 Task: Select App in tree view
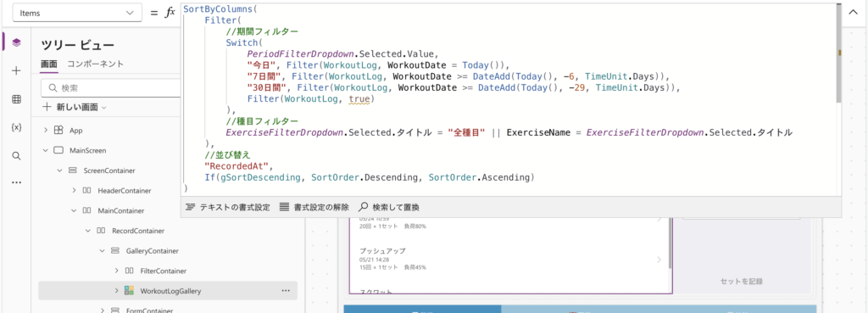coord(75,131)
